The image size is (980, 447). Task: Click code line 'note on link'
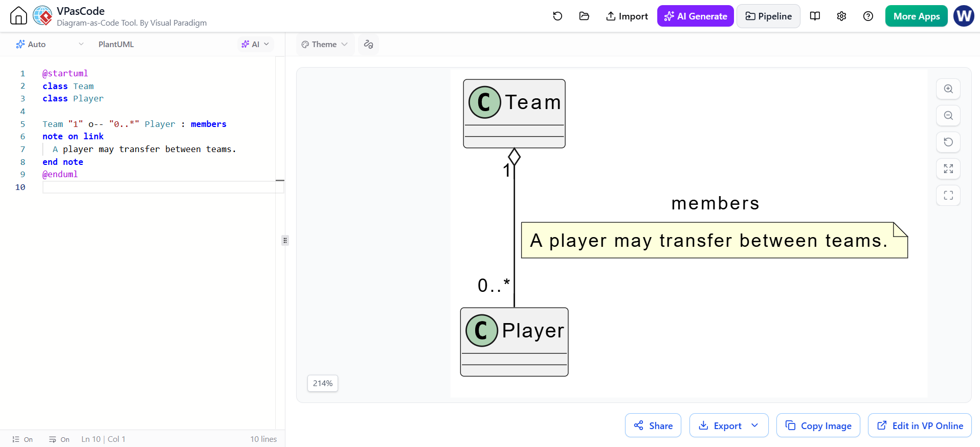(x=73, y=136)
